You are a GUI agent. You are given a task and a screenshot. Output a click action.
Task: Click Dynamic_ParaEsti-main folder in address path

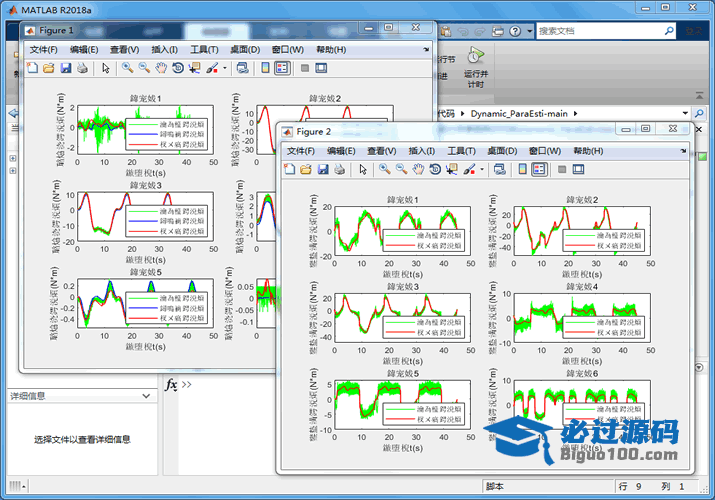click(x=519, y=113)
